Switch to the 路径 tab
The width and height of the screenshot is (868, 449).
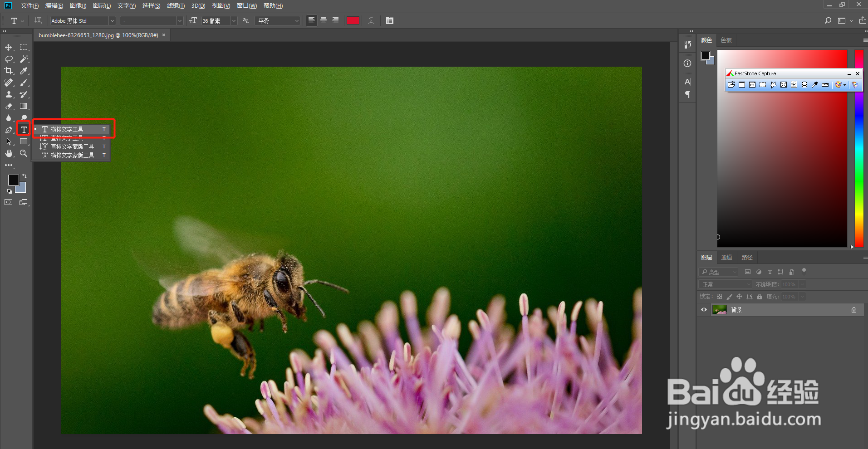tap(747, 257)
